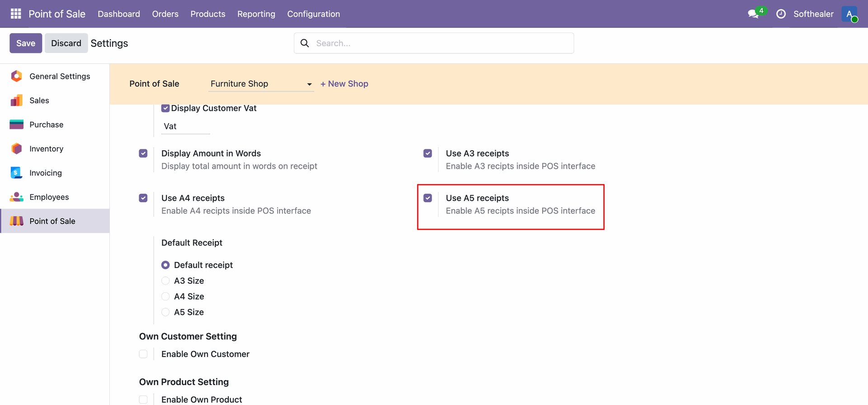
Task: Focus the settings Search field
Action: [x=434, y=43]
